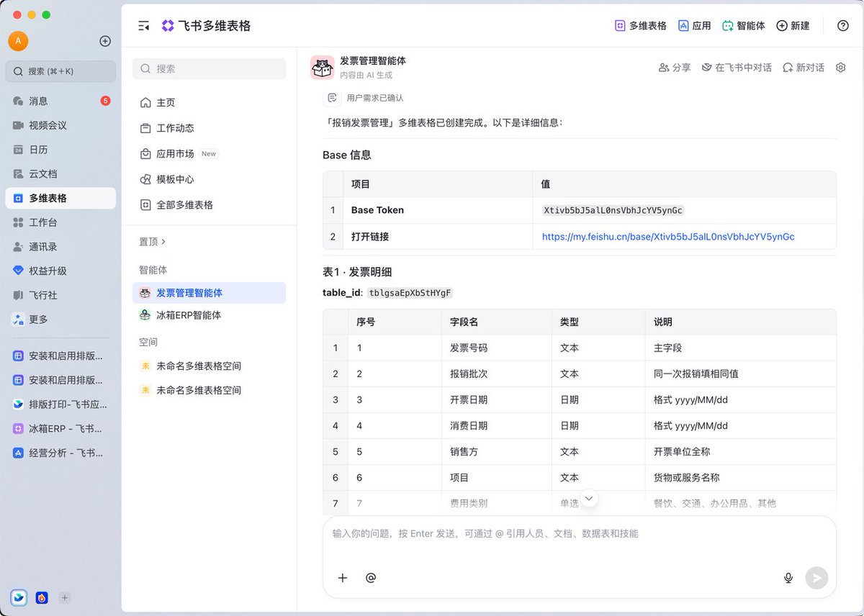Screen dimensions: 864x616
Task: Expand the 置顶 pinned section
Action: (x=152, y=242)
